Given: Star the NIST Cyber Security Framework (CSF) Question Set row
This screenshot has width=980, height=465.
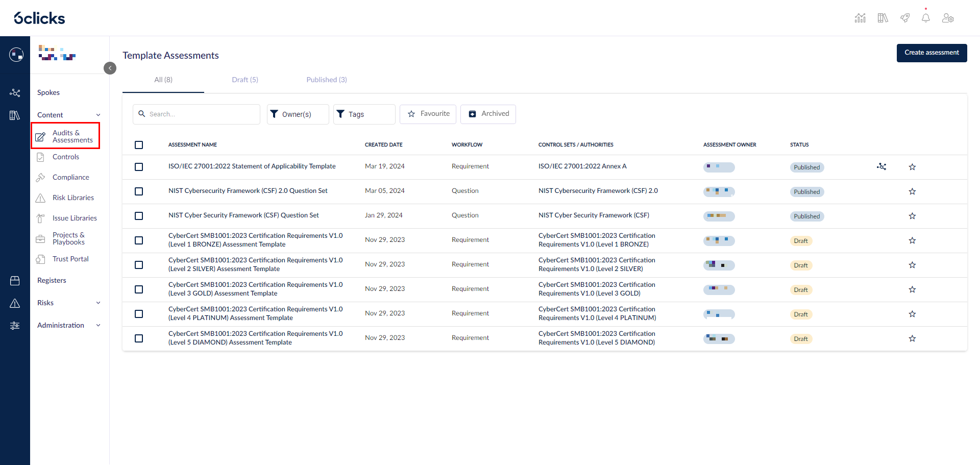Looking at the screenshot, I should click(x=912, y=216).
